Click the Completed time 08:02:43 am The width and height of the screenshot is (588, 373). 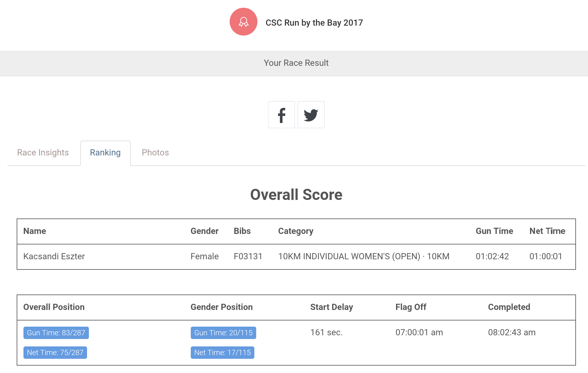point(511,333)
